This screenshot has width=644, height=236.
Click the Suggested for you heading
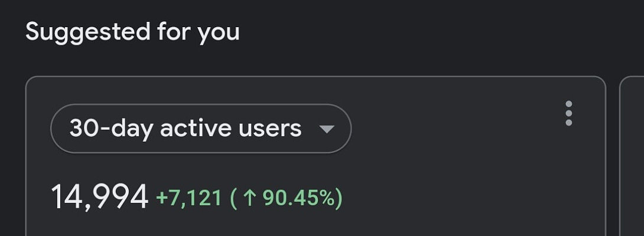(132, 31)
